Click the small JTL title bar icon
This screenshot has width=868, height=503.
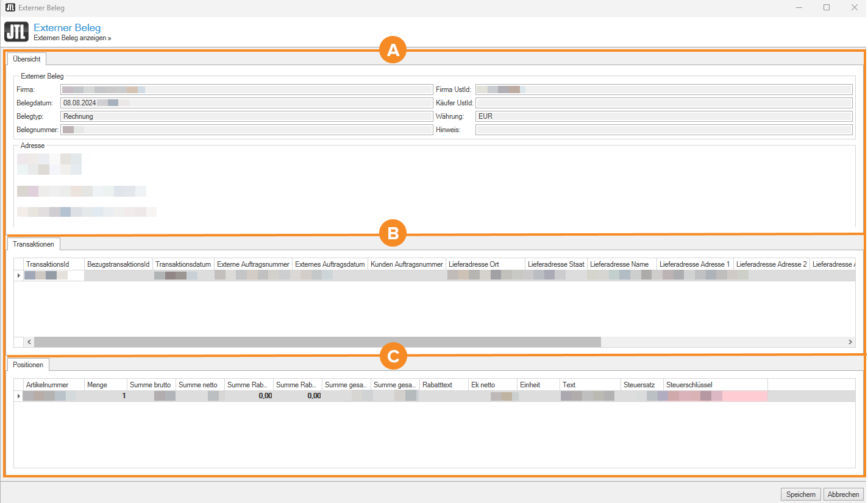point(10,8)
